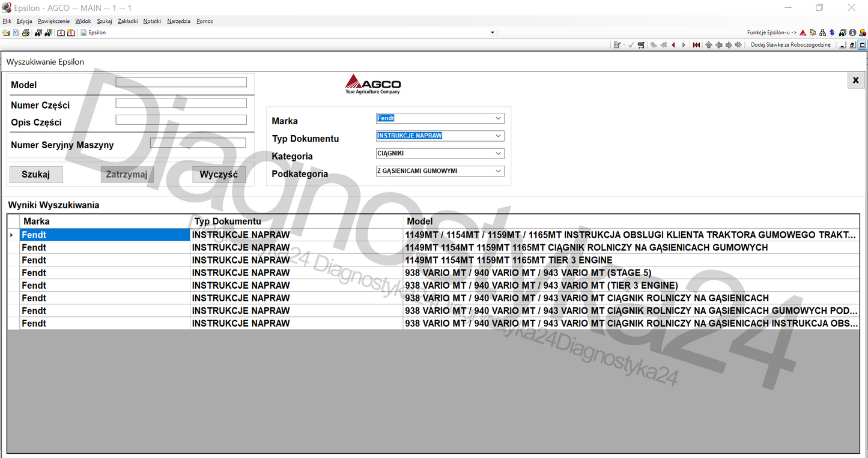This screenshot has height=458, width=868.
Task: Click the red left triangle previous icon
Action: coord(673,45)
